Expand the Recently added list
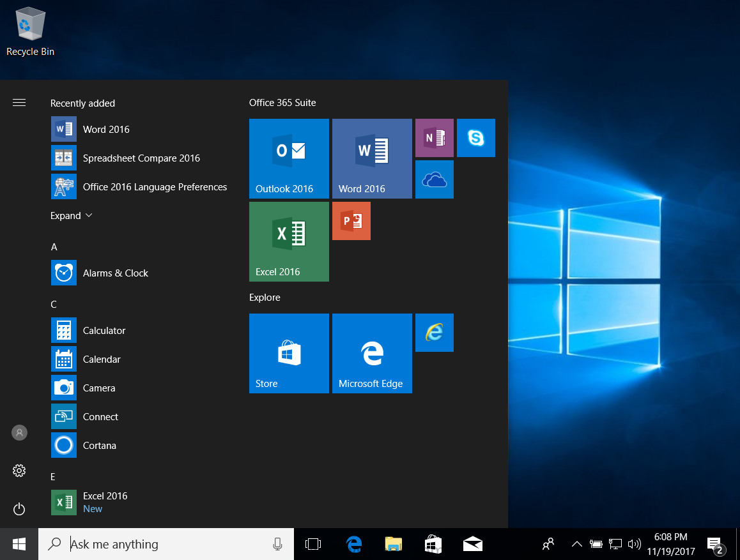740x560 pixels. point(72,215)
